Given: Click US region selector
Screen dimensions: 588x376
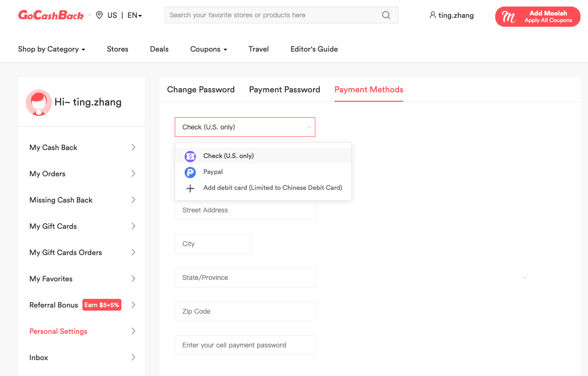Looking at the screenshot, I should 112,15.
